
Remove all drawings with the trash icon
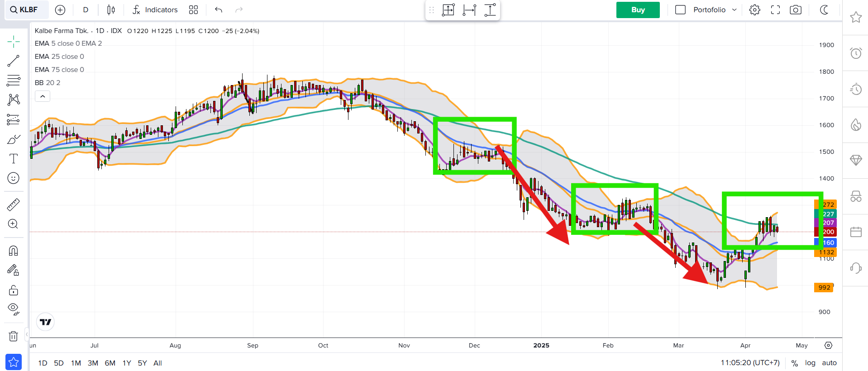pyautogui.click(x=14, y=336)
